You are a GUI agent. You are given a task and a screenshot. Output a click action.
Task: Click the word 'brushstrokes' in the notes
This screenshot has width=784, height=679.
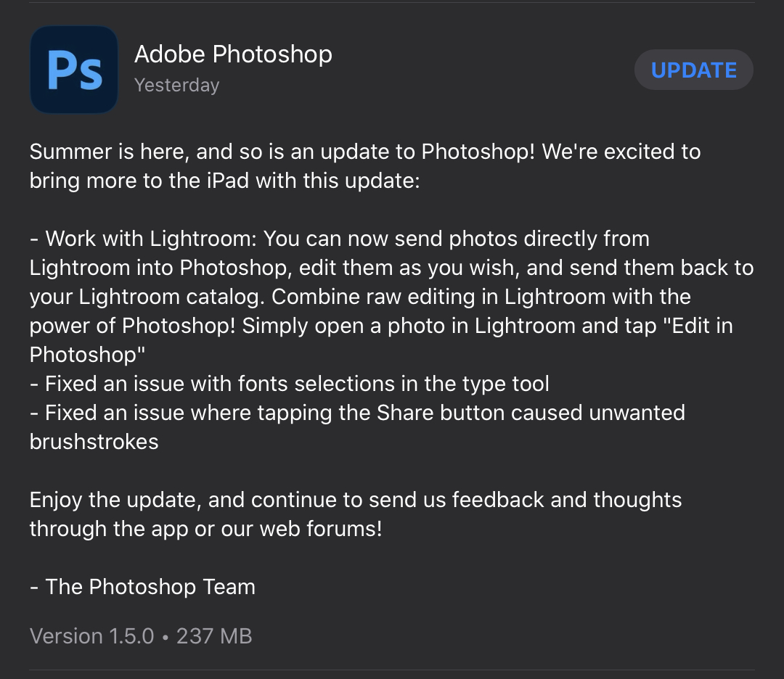click(x=94, y=442)
